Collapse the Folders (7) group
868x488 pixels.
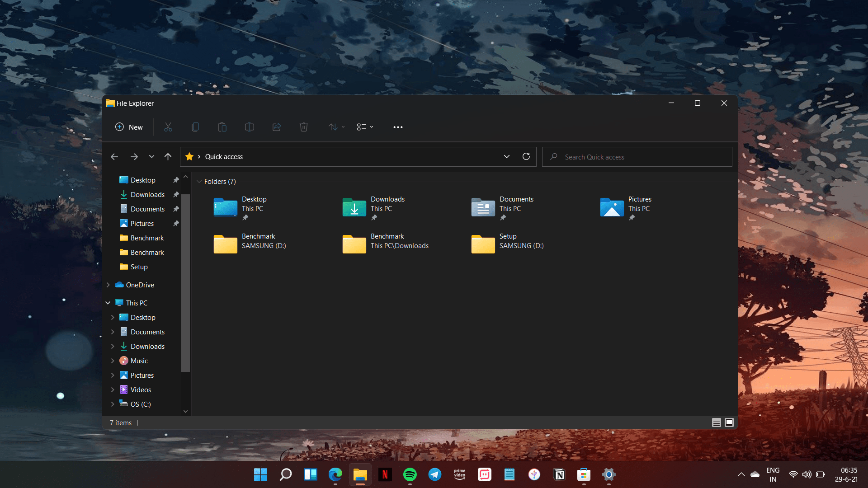coord(199,182)
